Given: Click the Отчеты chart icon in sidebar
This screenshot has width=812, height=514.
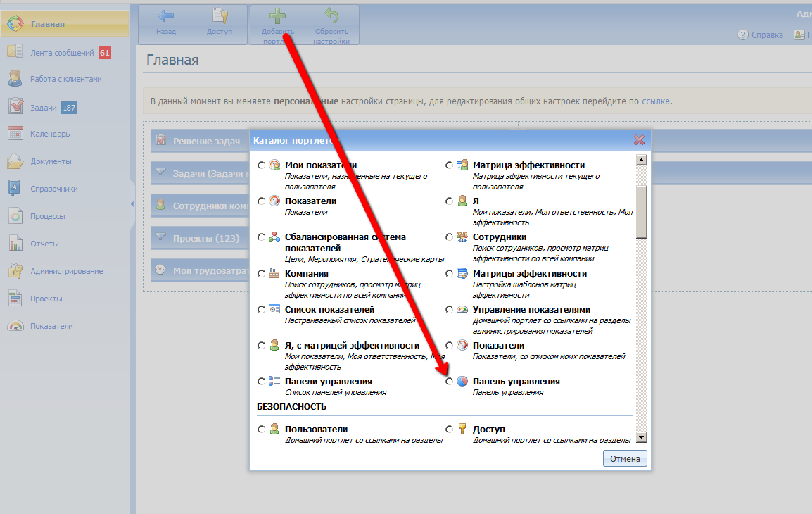Looking at the screenshot, I should pyautogui.click(x=15, y=244).
